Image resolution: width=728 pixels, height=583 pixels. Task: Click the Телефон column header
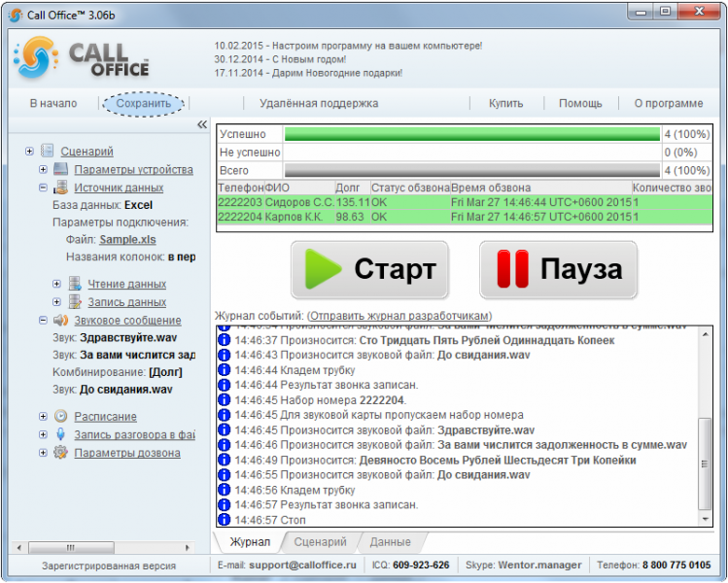click(x=240, y=188)
